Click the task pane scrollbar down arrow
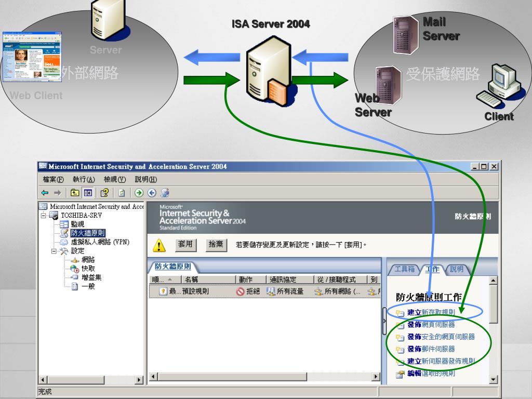532x399 pixels. click(x=494, y=379)
